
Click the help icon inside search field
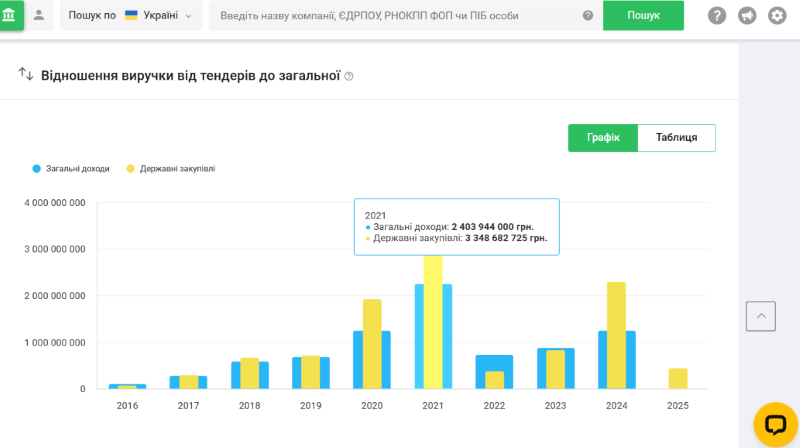tap(588, 16)
